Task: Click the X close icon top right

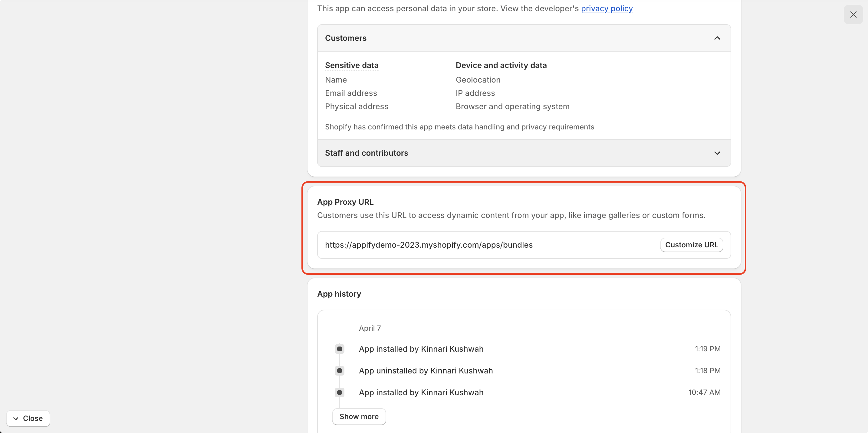Action: [x=853, y=15]
